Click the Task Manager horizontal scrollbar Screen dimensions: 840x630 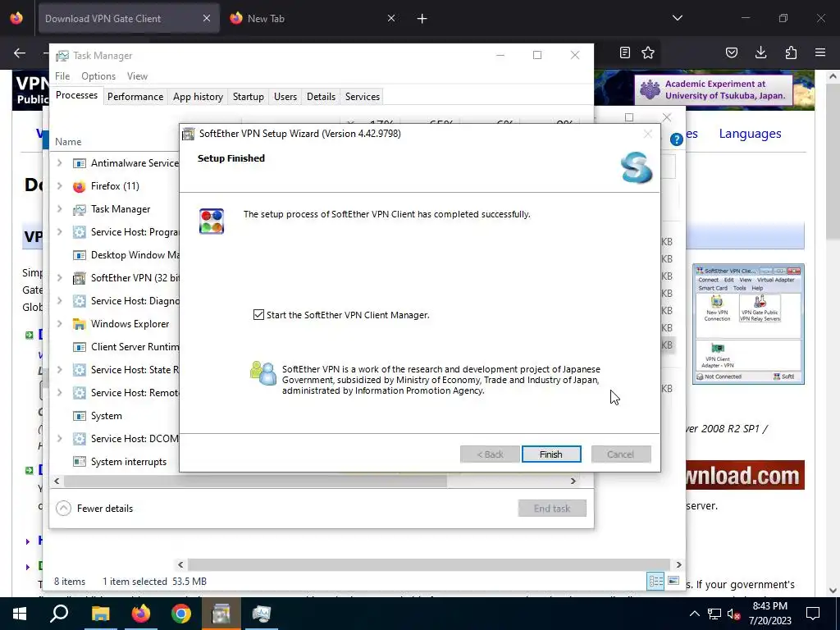click(255, 481)
